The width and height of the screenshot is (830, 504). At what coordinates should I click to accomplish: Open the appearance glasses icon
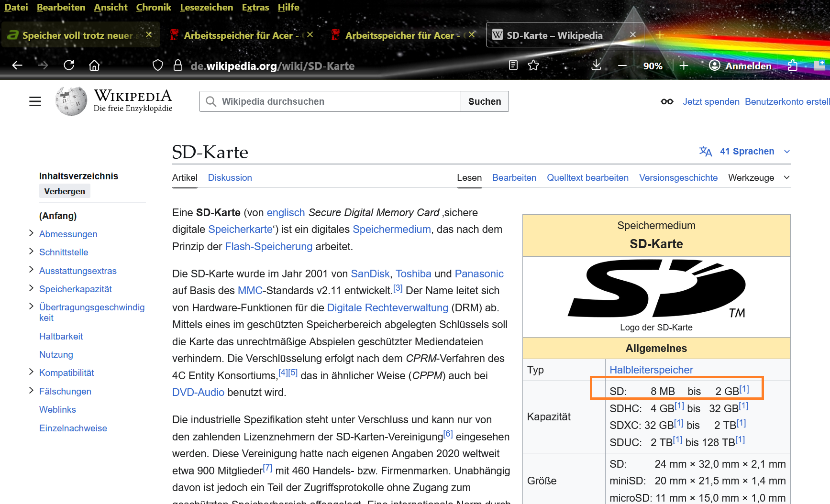[667, 101]
